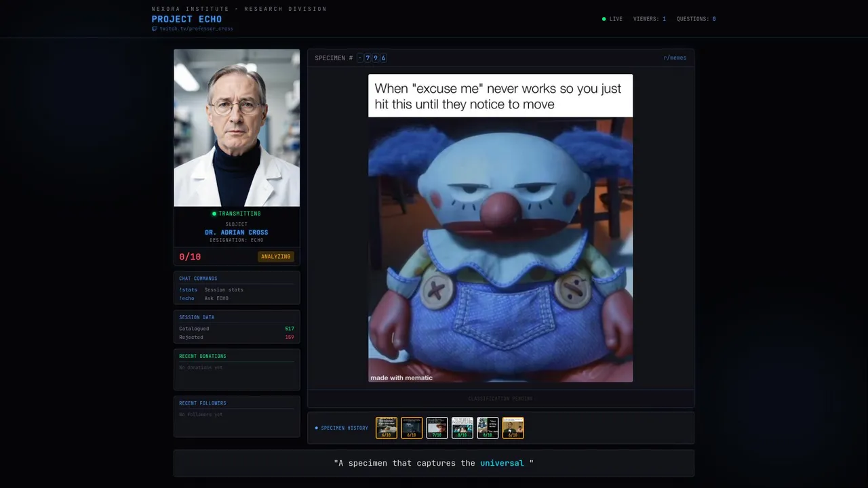Open the first specimen history thumbnail

point(387,428)
